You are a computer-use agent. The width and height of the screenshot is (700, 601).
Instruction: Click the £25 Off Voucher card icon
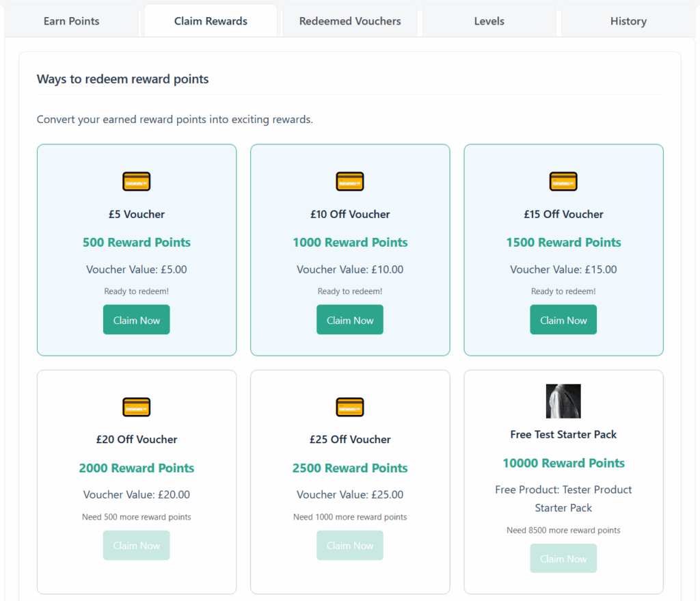[x=349, y=407]
